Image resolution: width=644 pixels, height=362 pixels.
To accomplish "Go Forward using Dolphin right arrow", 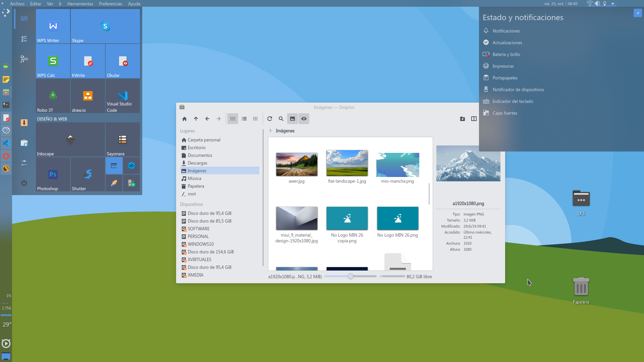I will pos(219,119).
